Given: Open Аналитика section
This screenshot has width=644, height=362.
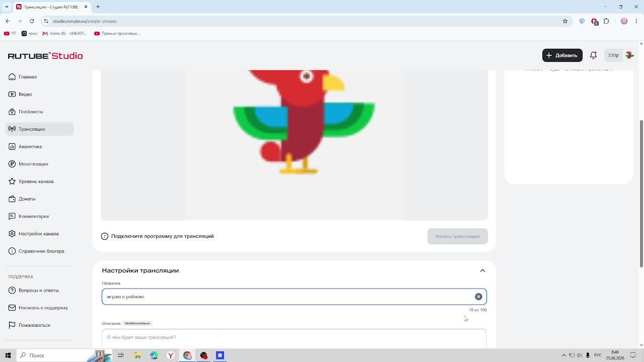Looking at the screenshot, I should point(30,146).
